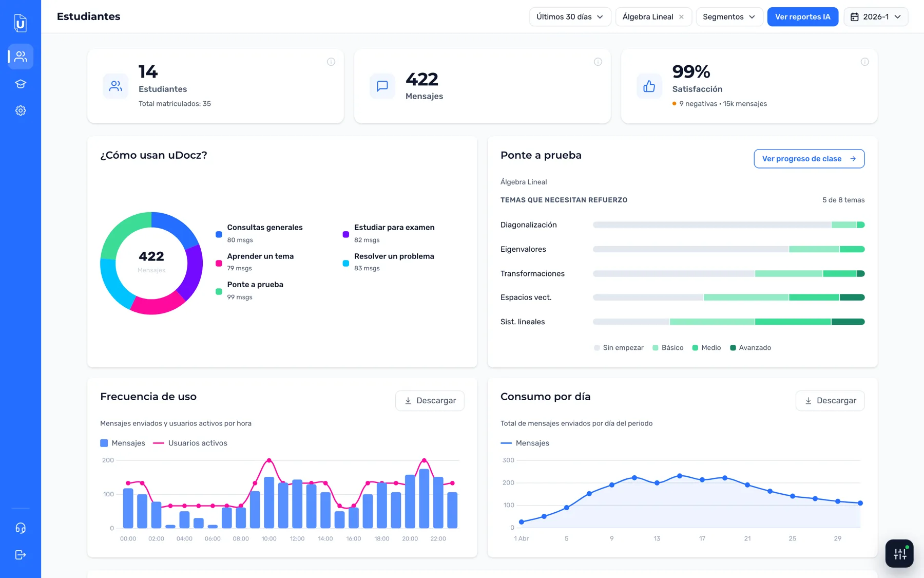Open the headset support icon
This screenshot has height=578, width=924.
tap(21, 528)
